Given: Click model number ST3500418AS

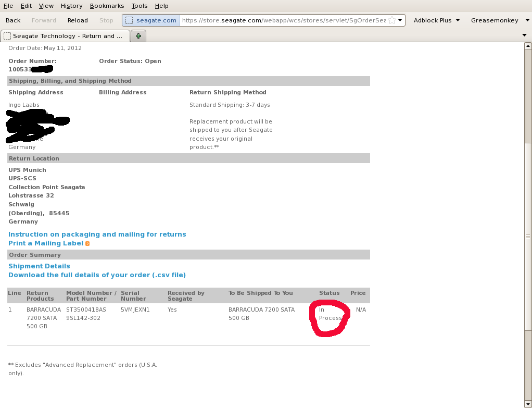Looking at the screenshot, I should 86,310.
